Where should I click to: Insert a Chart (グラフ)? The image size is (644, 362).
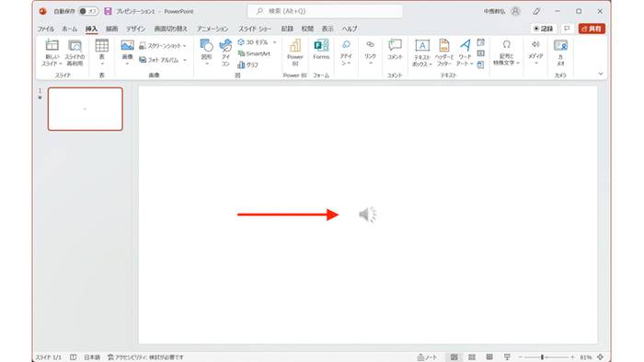click(247, 64)
